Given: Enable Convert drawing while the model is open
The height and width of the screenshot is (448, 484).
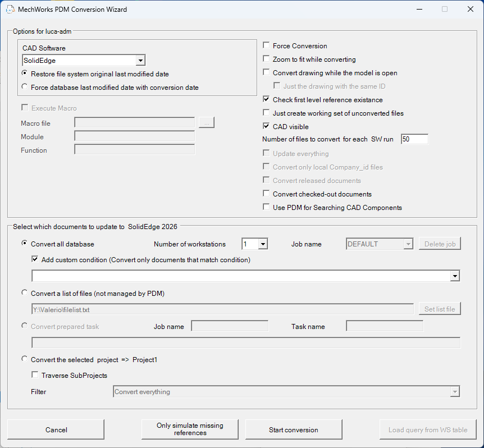Looking at the screenshot, I should (266, 72).
